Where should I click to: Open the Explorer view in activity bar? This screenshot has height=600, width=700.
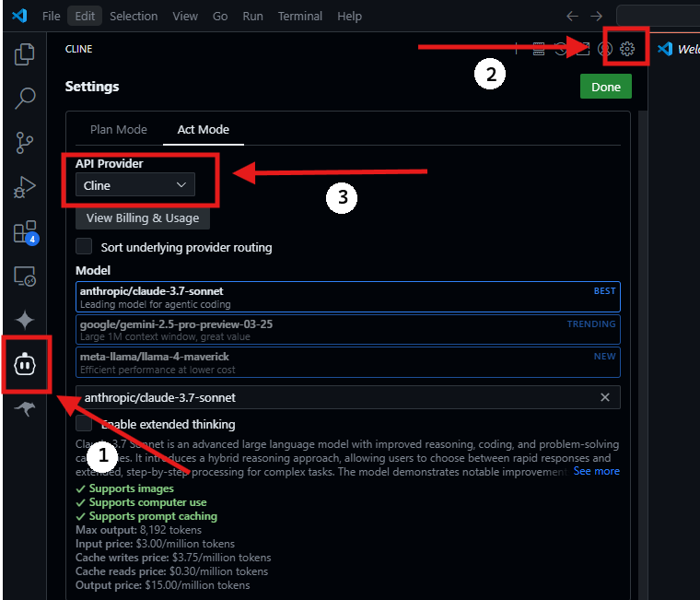[x=25, y=54]
